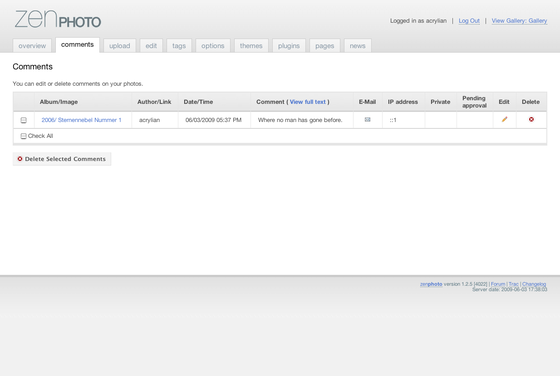Image resolution: width=560 pixels, height=376 pixels.
Task: Open the tags tab
Action: [x=179, y=46]
